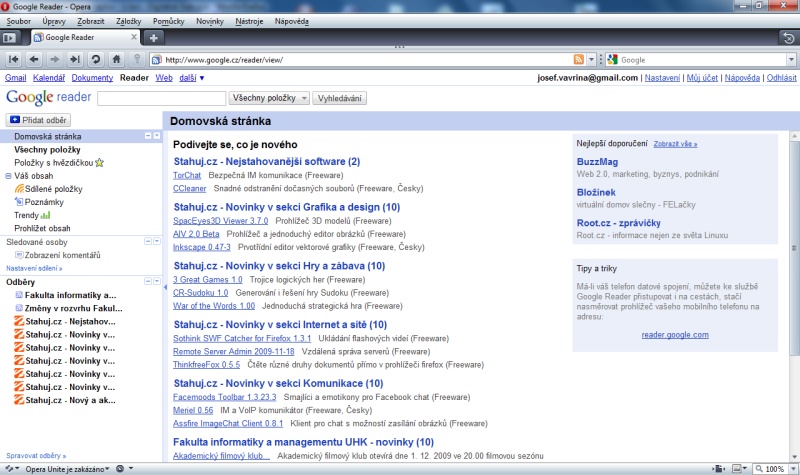Image resolution: width=800 pixels, height=475 pixels.
Task: Open search engine dropdown arrow
Action: click(791, 60)
